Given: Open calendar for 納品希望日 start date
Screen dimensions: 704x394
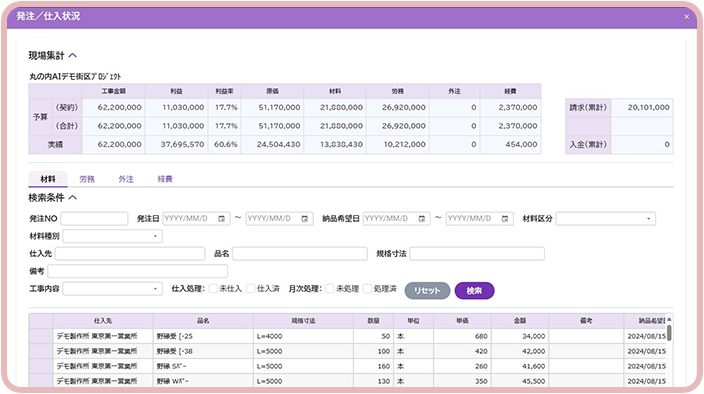Looking at the screenshot, I should point(422,219).
